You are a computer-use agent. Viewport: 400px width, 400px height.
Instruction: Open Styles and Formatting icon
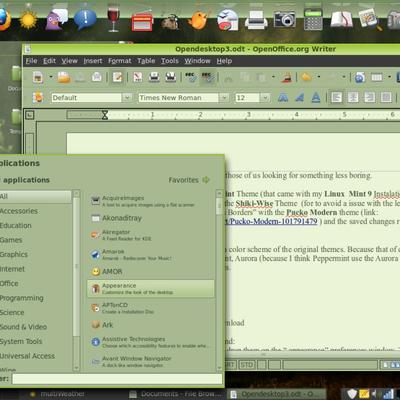[x=38, y=97]
